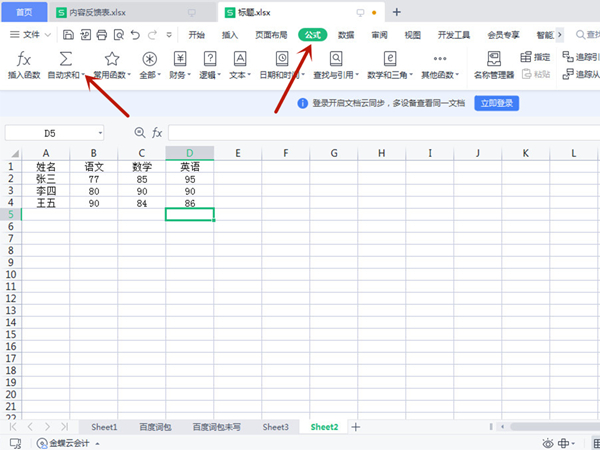The height and width of the screenshot is (450, 600).
Task: Click the Insert Function (插入函数) icon
Action: (24, 59)
